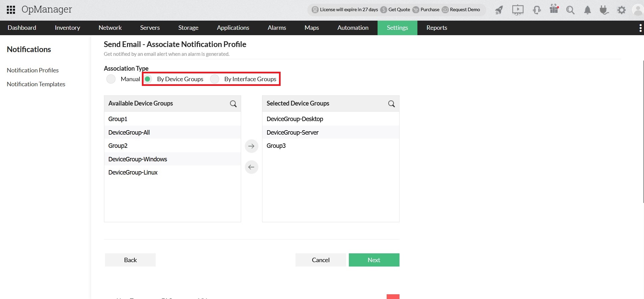The height and width of the screenshot is (299, 644).
Task: Go to the Inventory tab
Action: point(68,28)
